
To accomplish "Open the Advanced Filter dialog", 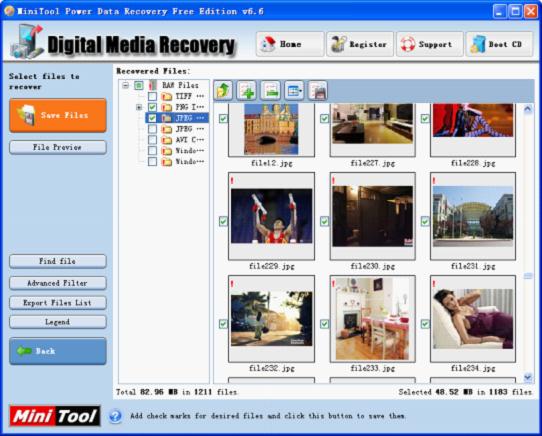I will point(58,283).
